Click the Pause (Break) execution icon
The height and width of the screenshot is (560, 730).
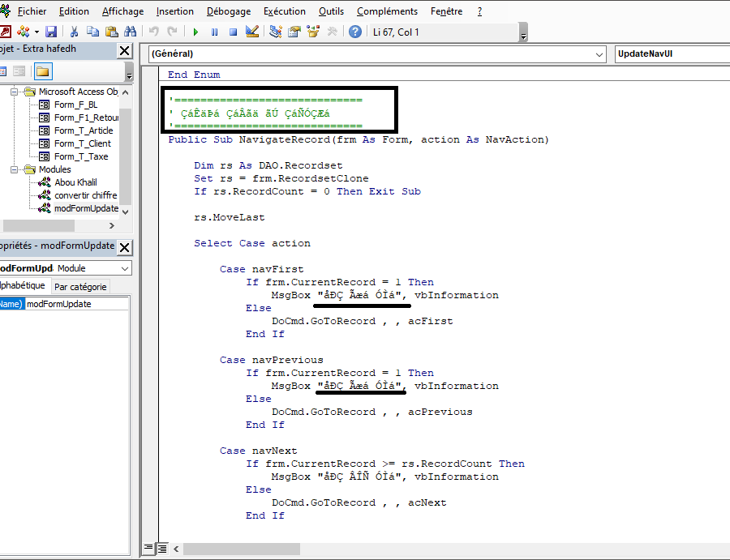(214, 32)
